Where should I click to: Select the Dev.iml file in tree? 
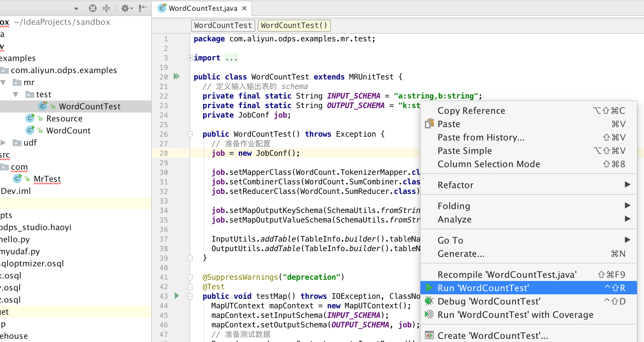pyautogui.click(x=16, y=191)
